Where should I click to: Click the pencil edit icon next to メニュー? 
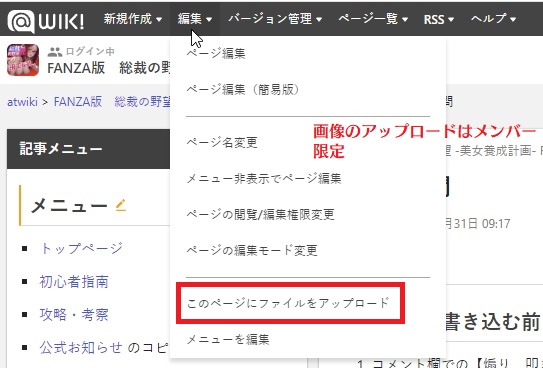point(121,205)
